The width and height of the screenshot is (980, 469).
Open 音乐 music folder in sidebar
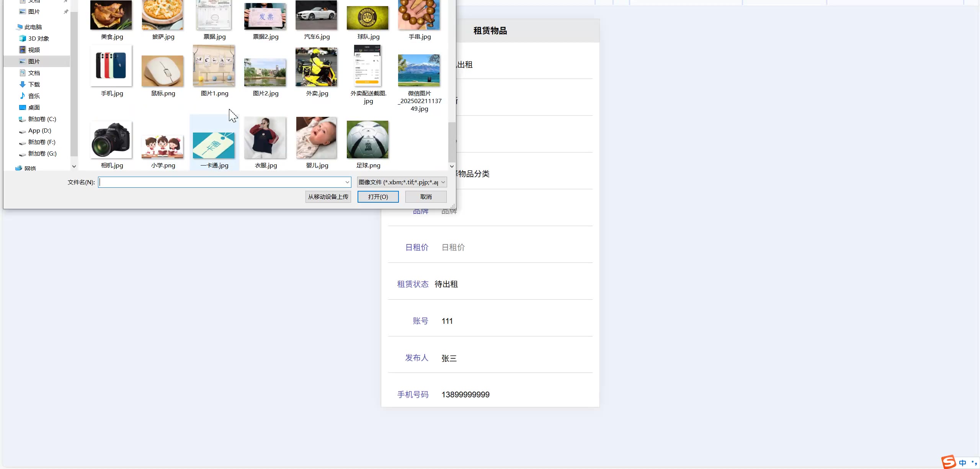tap(34, 96)
